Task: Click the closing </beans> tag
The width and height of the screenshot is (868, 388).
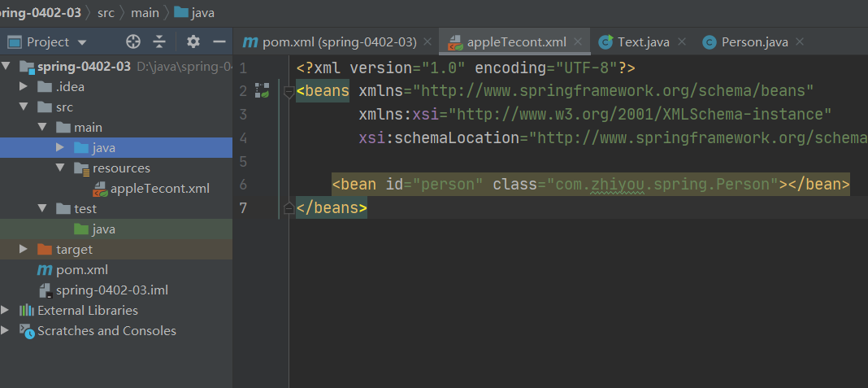Action: point(332,208)
